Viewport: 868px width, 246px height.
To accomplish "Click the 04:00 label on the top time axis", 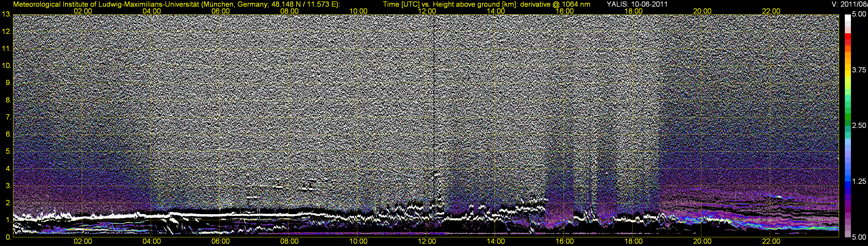I will tap(152, 11).
